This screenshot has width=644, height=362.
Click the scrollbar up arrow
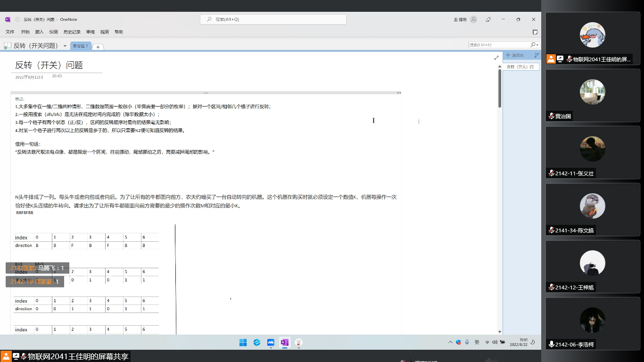(500, 67)
